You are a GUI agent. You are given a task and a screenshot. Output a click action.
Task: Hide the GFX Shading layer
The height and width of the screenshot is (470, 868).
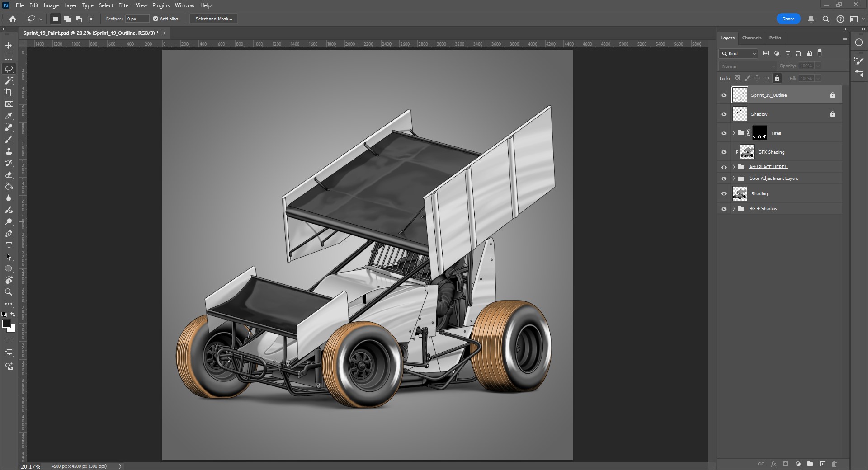pos(724,152)
